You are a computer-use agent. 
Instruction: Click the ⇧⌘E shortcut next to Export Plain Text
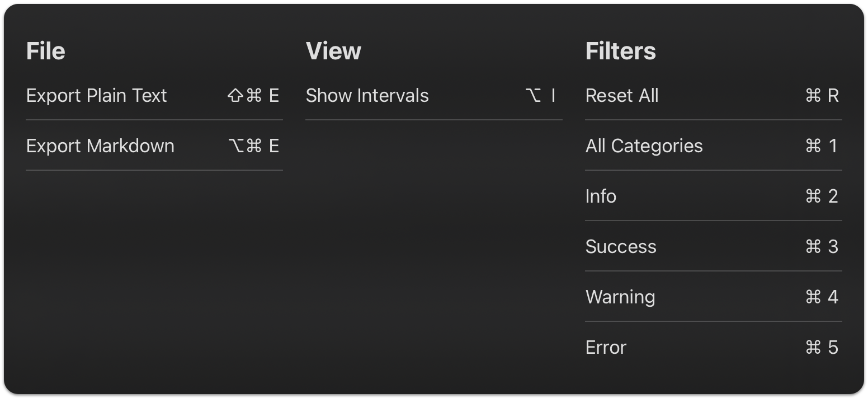coord(253,96)
